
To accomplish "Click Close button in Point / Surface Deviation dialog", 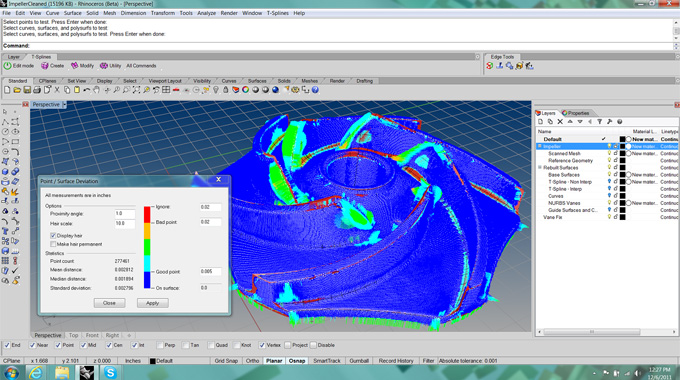I will point(109,303).
